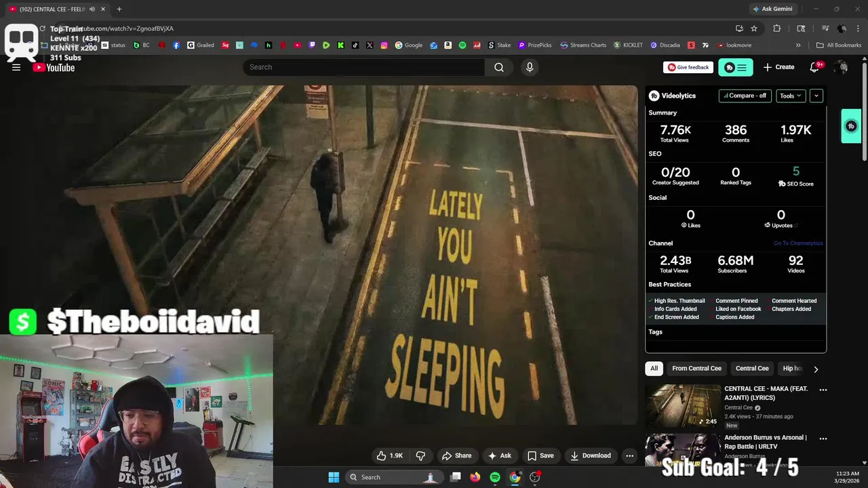The height and width of the screenshot is (488, 868).
Task: Open the TikTok bookmark
Action: [355, 45]
